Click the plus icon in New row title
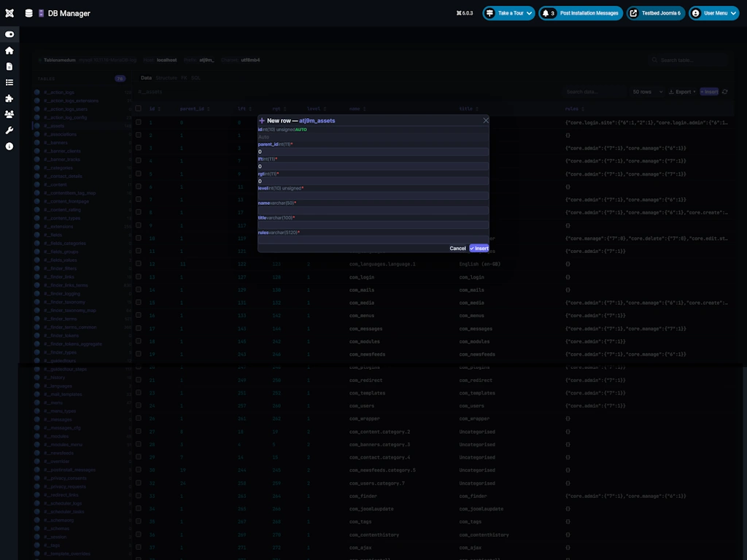This screenshot has height=560, width=747. click(x=262, y=120)
